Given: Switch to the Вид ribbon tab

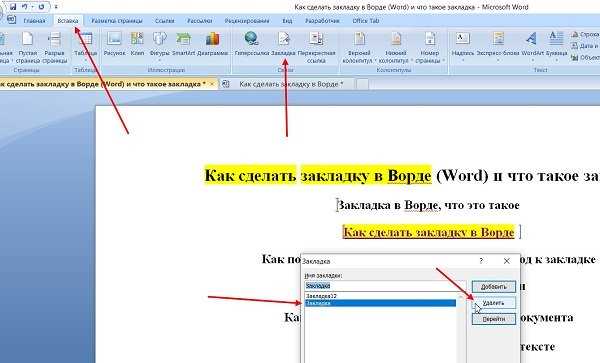Looking at the screenshot, I should 287,21.
